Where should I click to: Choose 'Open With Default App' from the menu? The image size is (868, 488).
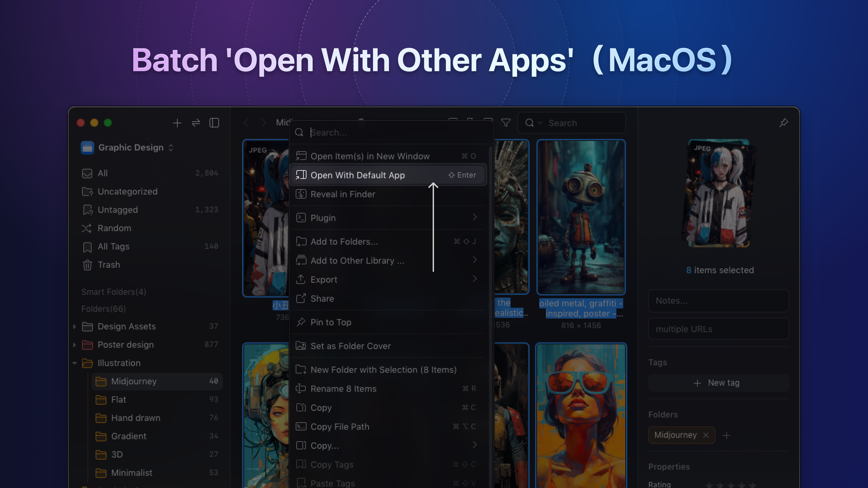pyautogui.click(x=358, y=175)
